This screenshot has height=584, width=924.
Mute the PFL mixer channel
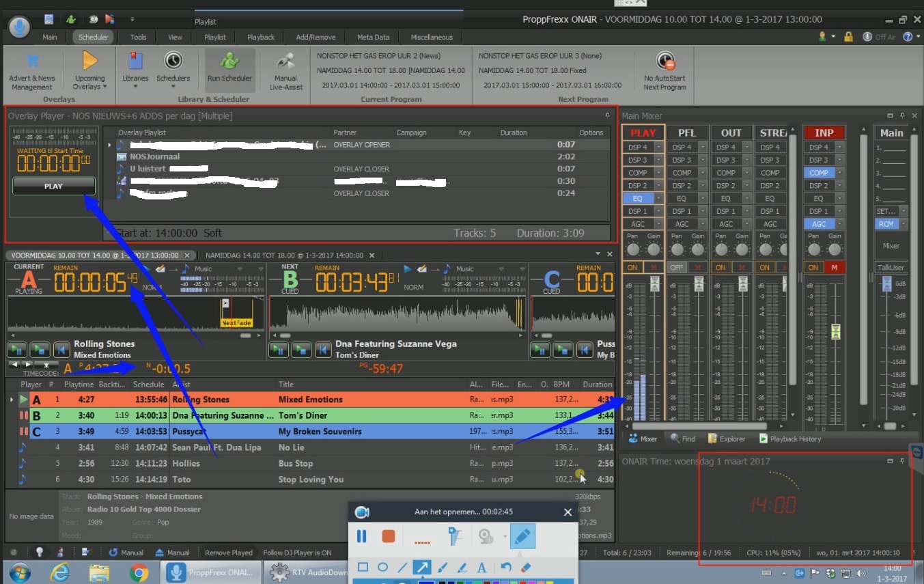pos(699,268)
